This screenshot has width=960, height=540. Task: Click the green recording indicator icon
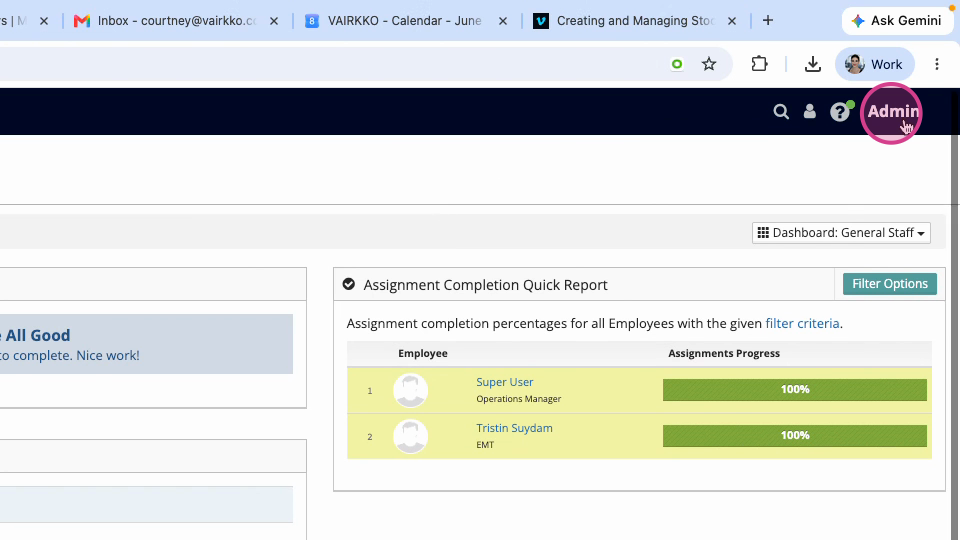pyautogui.click(x=677, y=64)
